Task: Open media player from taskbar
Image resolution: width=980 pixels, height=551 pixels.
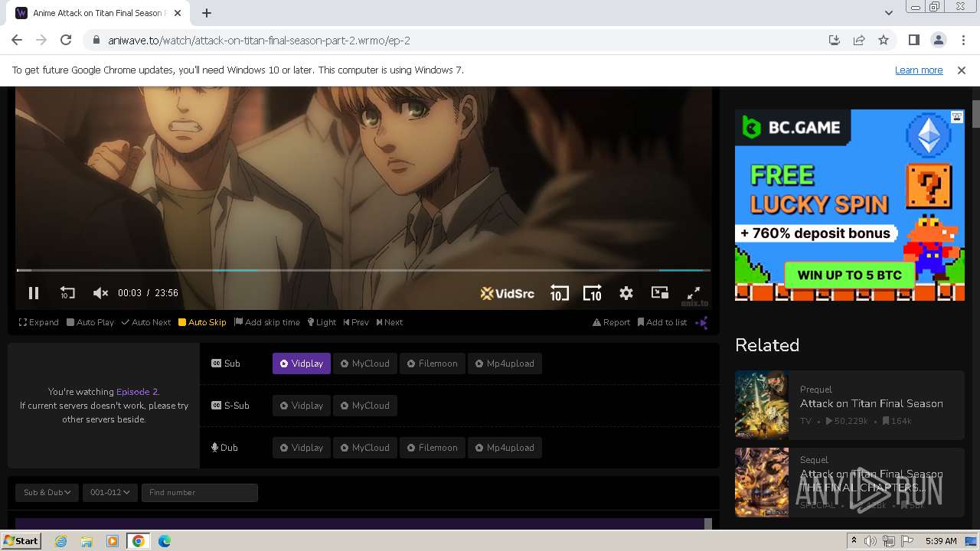Action: click(x=113, y=541)
